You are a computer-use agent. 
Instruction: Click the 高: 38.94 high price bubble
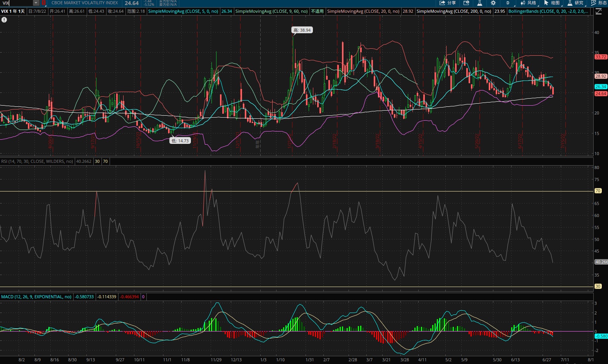click(302, 30)
